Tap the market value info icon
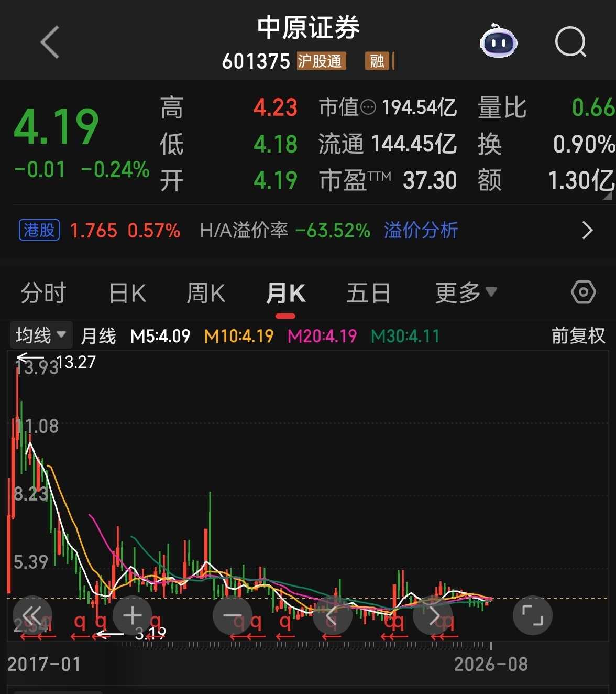This screenshot has height=694, width=616. (368, 108)
